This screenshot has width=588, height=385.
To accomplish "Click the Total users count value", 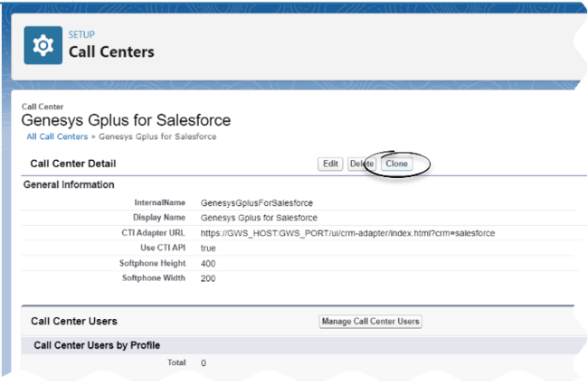I will pyautogui.click(x=204, y=362).
